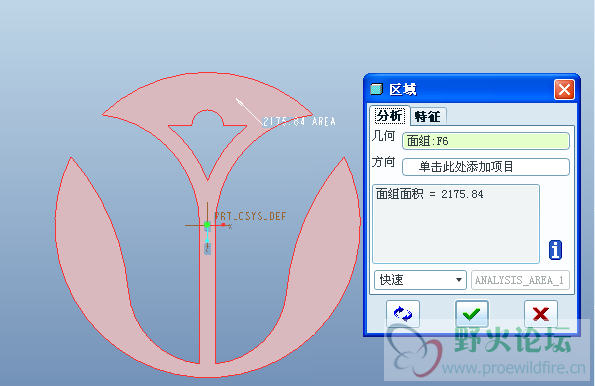Screen dimensions: 595x386
Task: Click the 几何 label
Action: click(383, 135)
